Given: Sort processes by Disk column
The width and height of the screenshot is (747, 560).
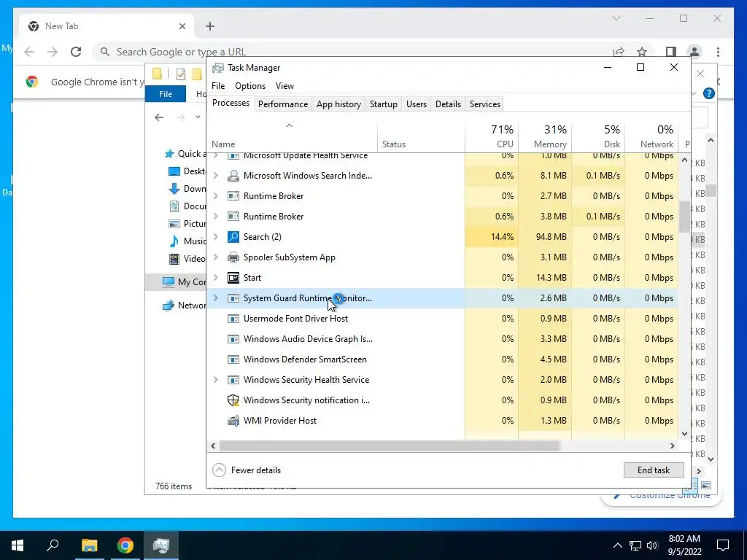Looking at the screenshot, I should click(598, 136).
